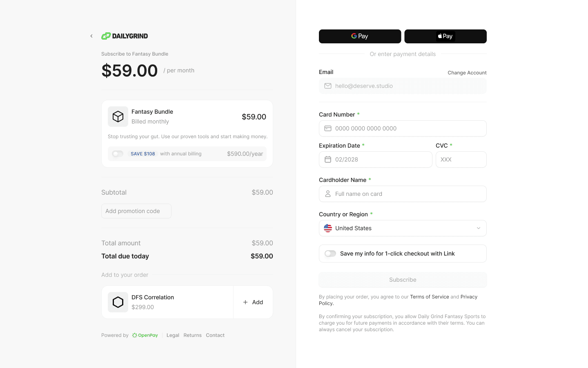
Task: Click the credit card icon in Card Number
Action: tap(328, 128)
